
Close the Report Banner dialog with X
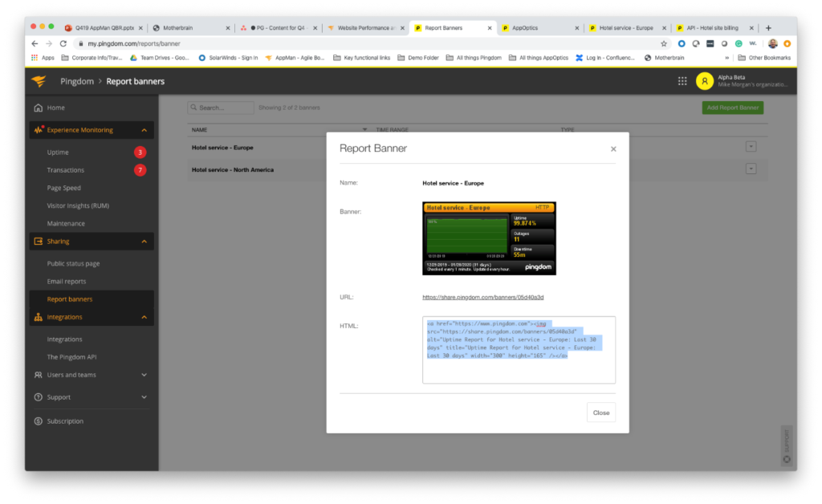(x=613, y=149)
